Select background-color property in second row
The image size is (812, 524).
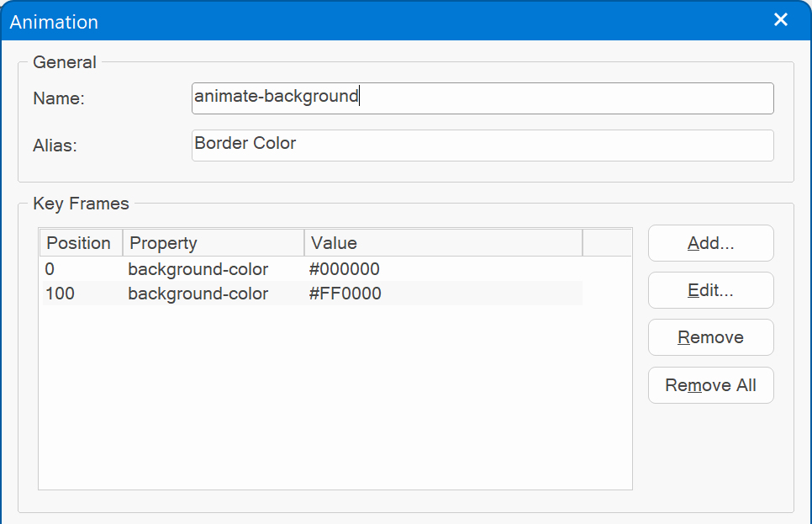pyautogui.click(x=198, y=294)
